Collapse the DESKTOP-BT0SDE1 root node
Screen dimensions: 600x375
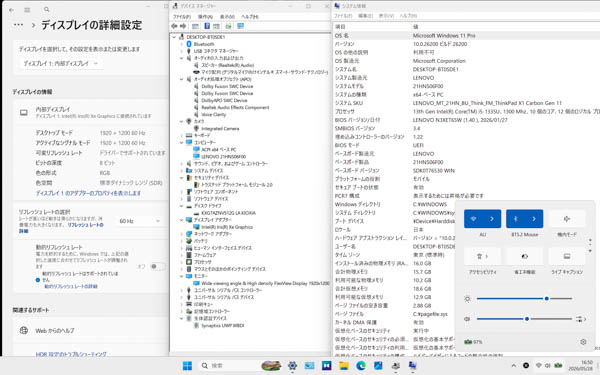tap(174, 37)
